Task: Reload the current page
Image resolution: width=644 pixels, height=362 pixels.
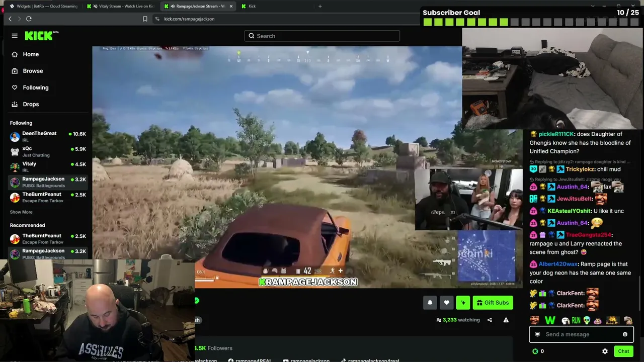Action: coord(29,19)
